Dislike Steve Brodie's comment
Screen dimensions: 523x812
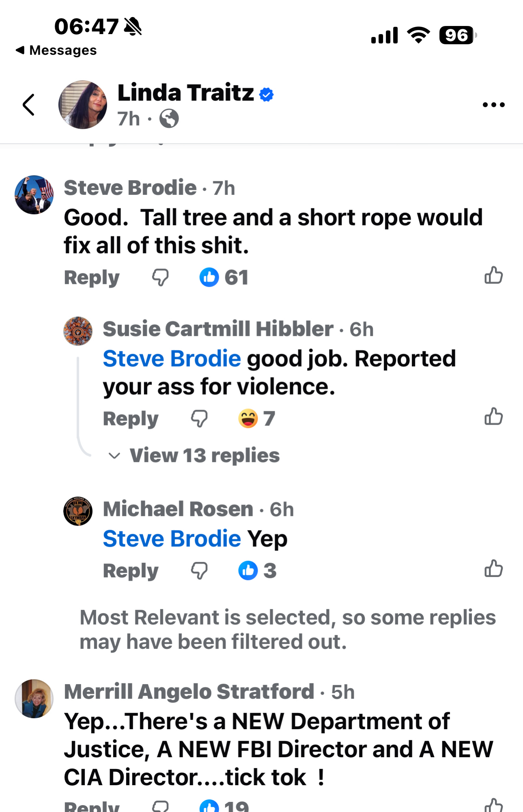(160, 278)
